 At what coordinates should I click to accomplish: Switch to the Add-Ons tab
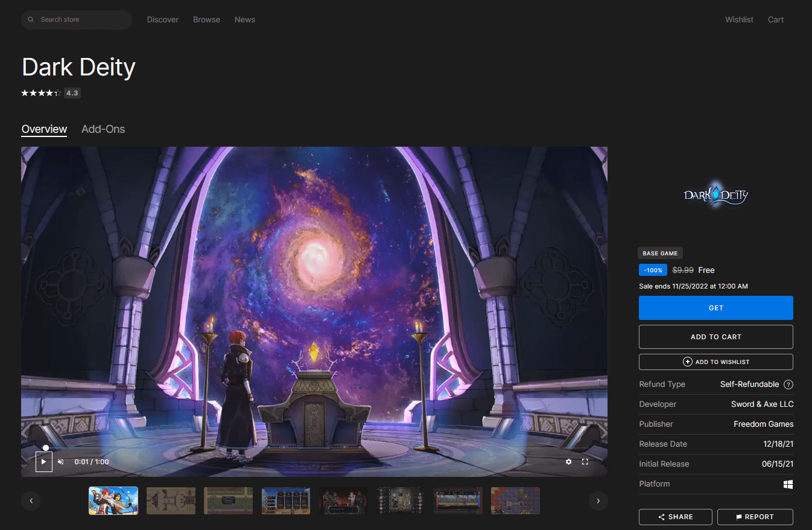(x=103, y=129)
